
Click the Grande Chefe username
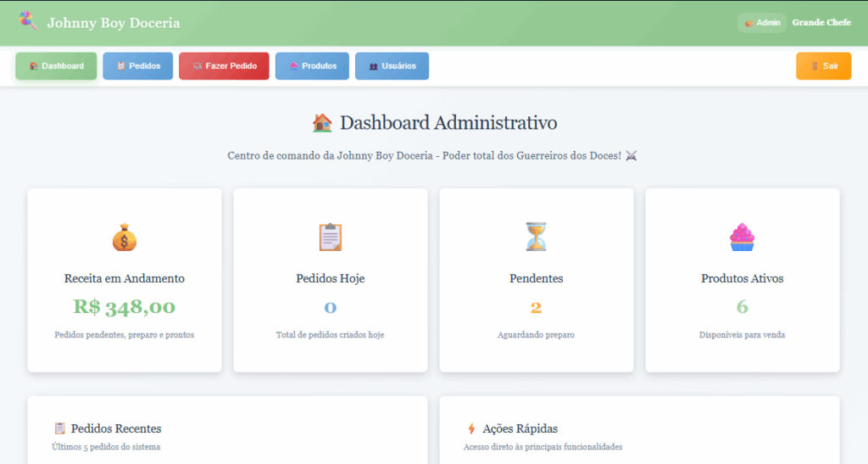821,23
